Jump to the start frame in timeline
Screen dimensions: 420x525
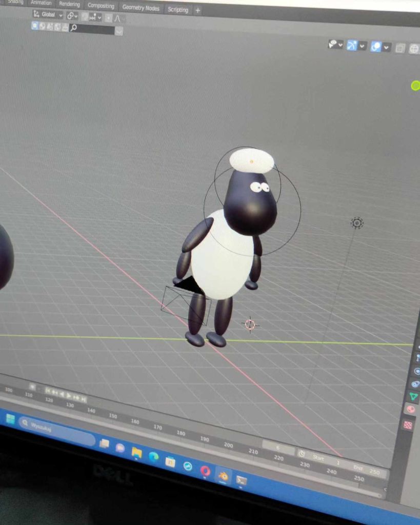(x=48, y=391)
